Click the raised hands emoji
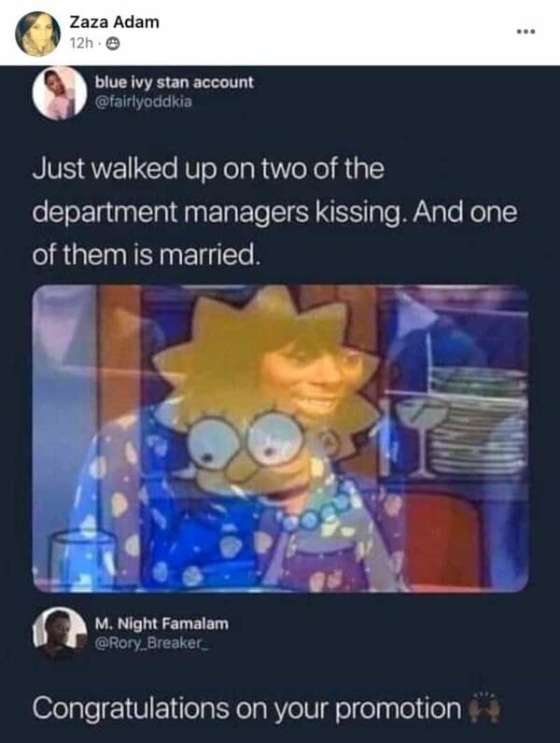Image resolution: width=560 pixels, height=743 pixels. coord(483,708)
